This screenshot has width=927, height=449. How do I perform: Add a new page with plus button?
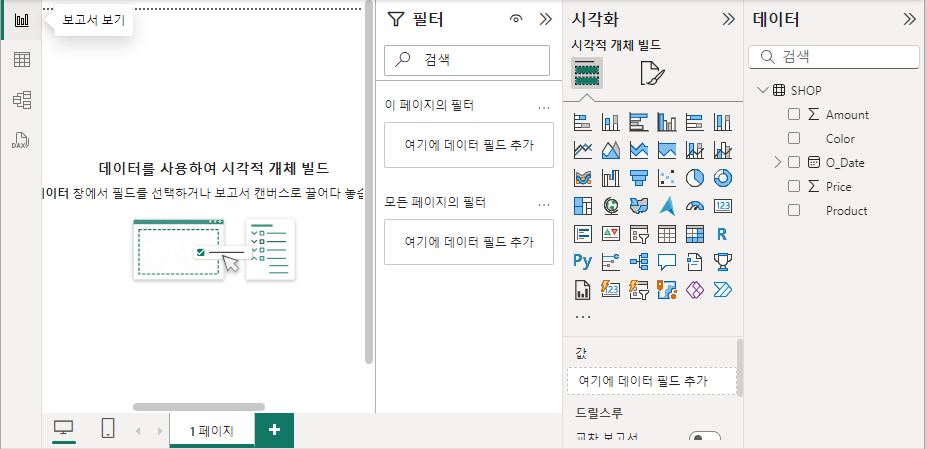pyautogui.click(x=274, y=430)
